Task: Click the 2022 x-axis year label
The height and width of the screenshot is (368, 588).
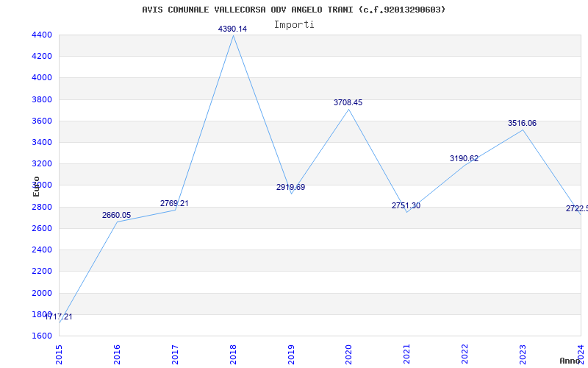Action: coord(465,355)
